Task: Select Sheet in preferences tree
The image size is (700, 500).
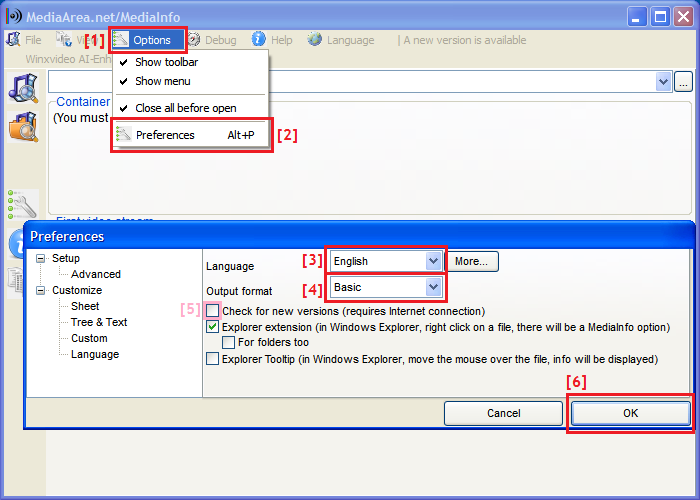Action: [x=85, y=306]
